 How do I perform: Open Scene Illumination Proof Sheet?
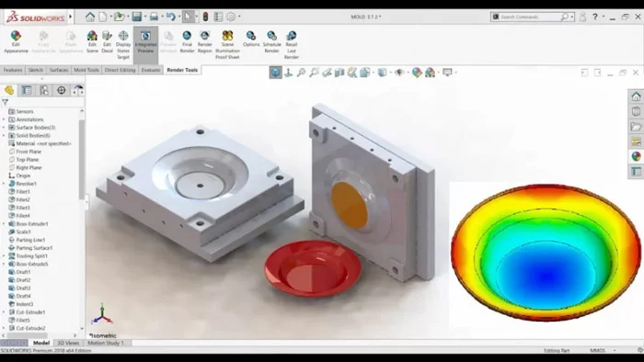[x=227, y=45]
